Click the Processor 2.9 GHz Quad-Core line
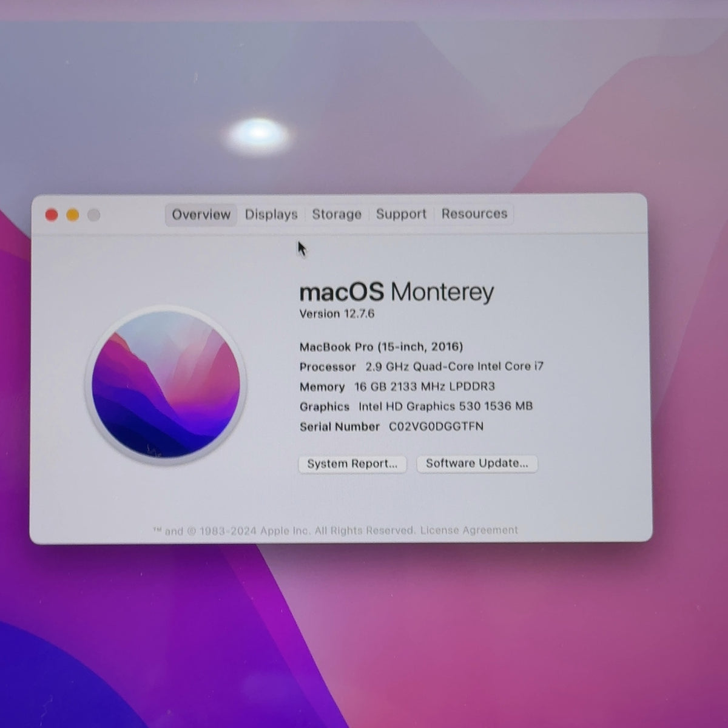 click(422, 366)
